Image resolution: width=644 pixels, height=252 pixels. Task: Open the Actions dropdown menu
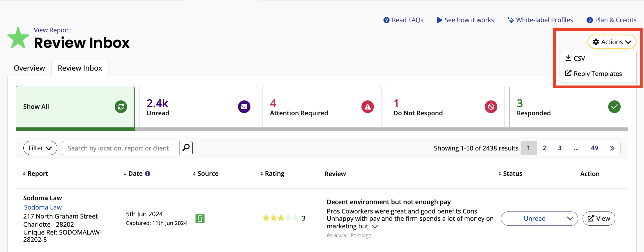click(x=612, y=42)
